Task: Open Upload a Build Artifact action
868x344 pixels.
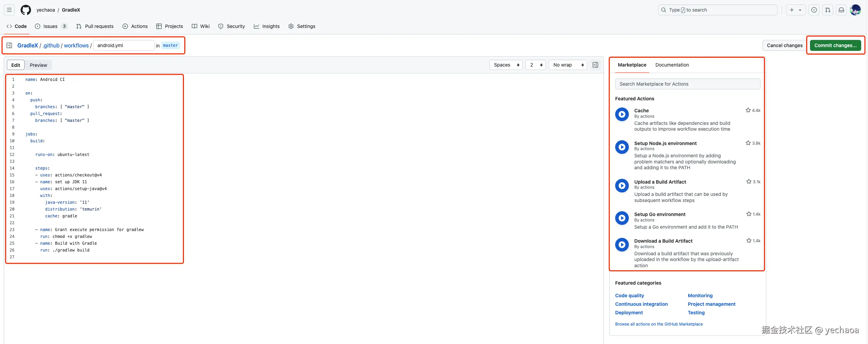Action: (660, 182)
